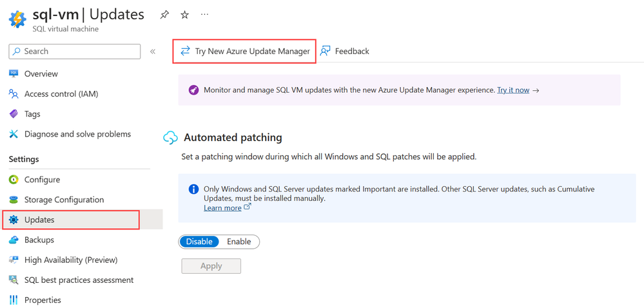The height and width of the screenshot is (308, 644).
Task: Open the more options ellipsis in header
Action: click(x=204, y=14)
